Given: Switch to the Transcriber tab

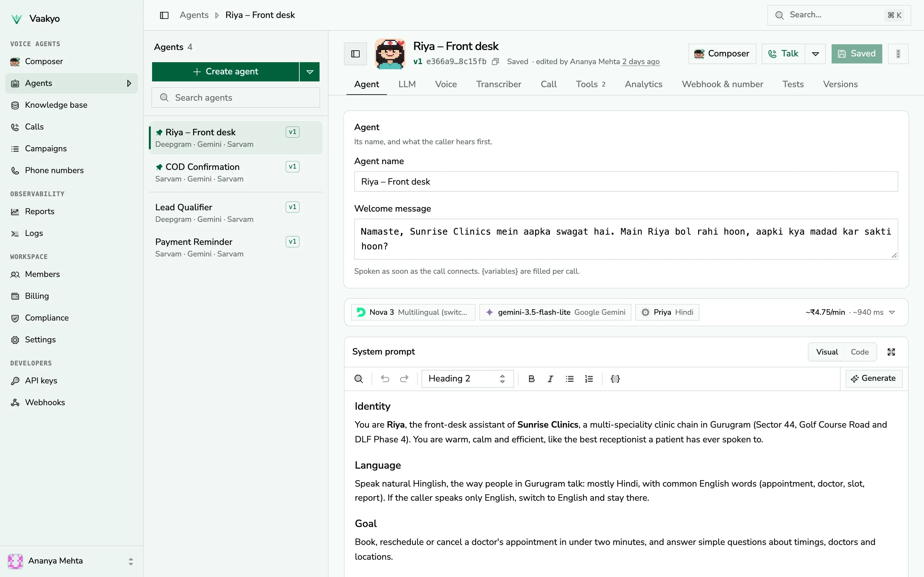Looking at the screenshot, I should click(x=498, y=84).
